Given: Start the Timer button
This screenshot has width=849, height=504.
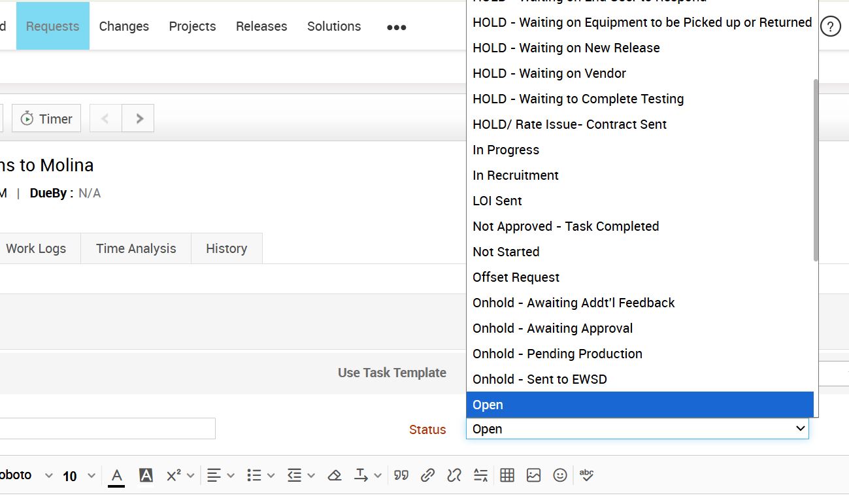Looking at the screenshot, I should pos(46,119).
